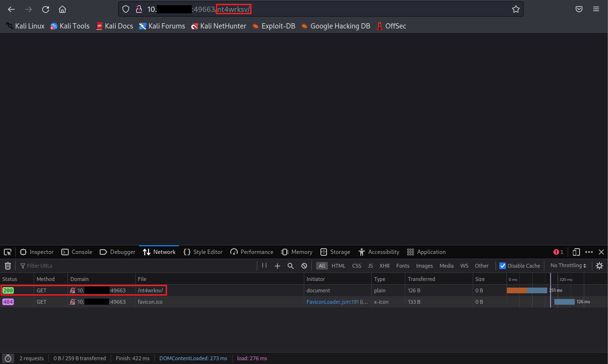Filter requests by WS
Image resolution: width=608 pixels, height=364 pixels.
coord(464,266)
